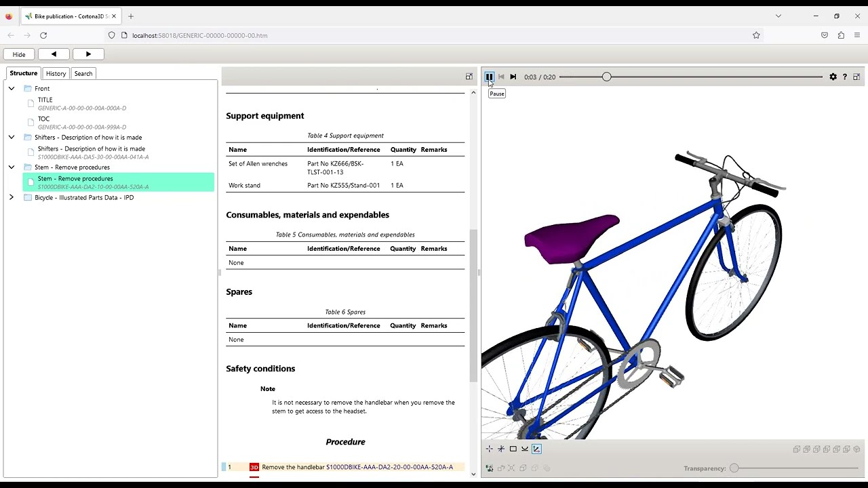Close the Bike publication browser tab
This screenshot has height=488, width=868.
114,16
